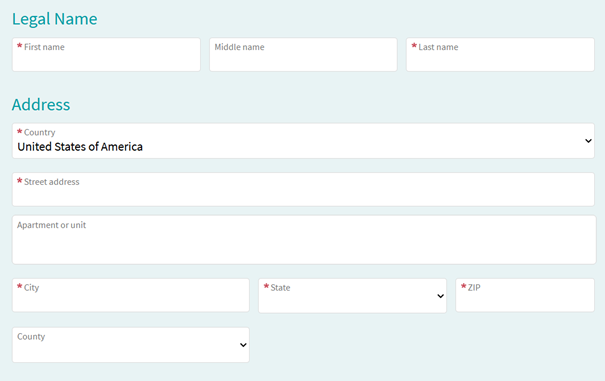Image resolution: width=605 pixels, height=381 pixels.
Task: Open the County dropdown list
Action: point(131,345)
